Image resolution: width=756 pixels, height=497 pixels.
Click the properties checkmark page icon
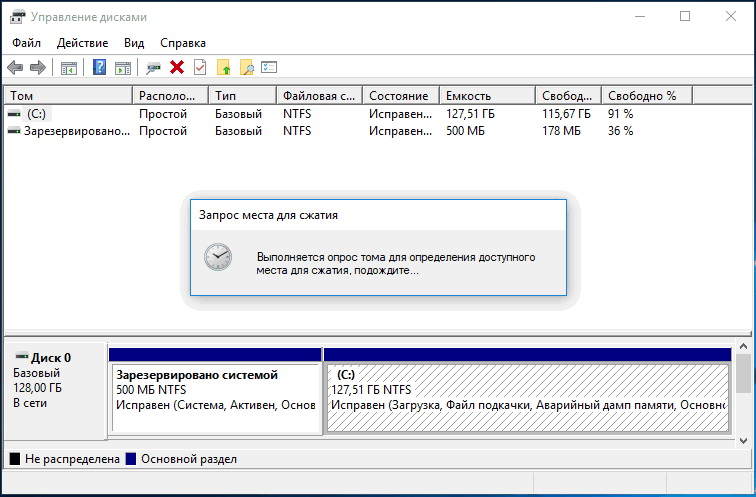pyautogui.click(x=200, y=67)
